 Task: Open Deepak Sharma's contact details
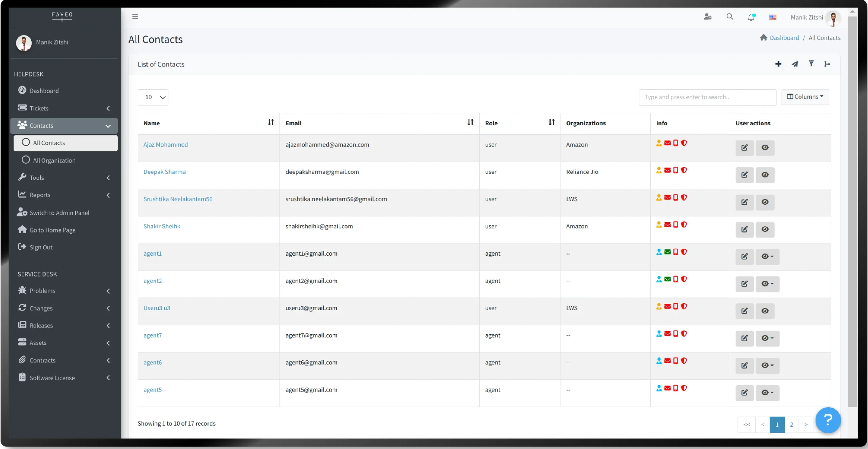pyautogui.click(x=164, y=172)
